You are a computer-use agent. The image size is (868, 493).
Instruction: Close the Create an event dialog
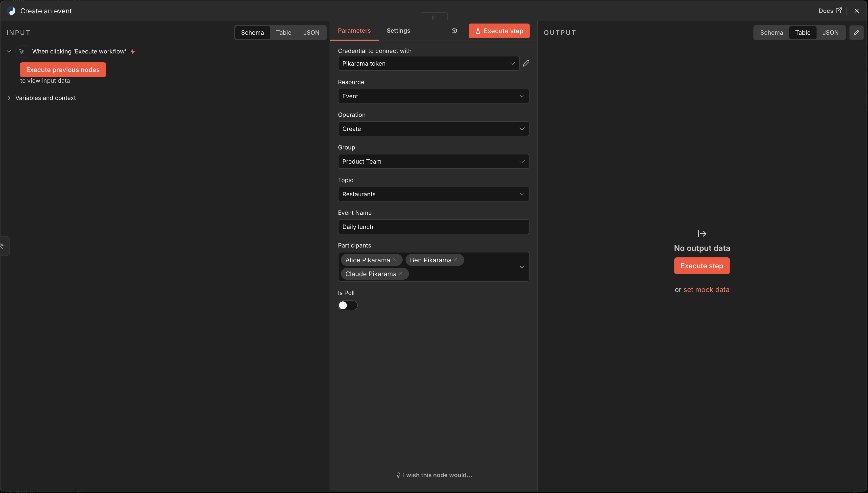[x=856, y=11]
